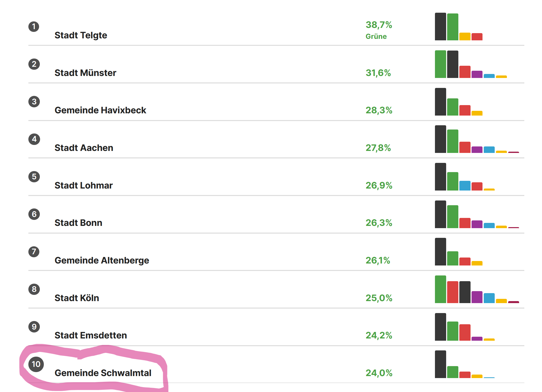This screenshot has width=542, height=392.
Task: Open the Stadt Emsdetten result
Action: (x=91, y=335)
